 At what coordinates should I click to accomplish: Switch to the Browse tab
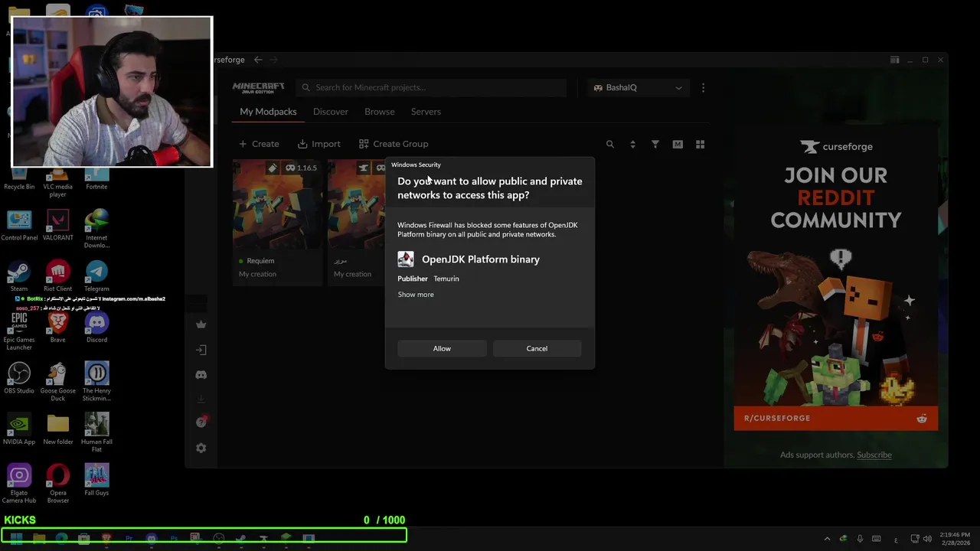(380, 112)
